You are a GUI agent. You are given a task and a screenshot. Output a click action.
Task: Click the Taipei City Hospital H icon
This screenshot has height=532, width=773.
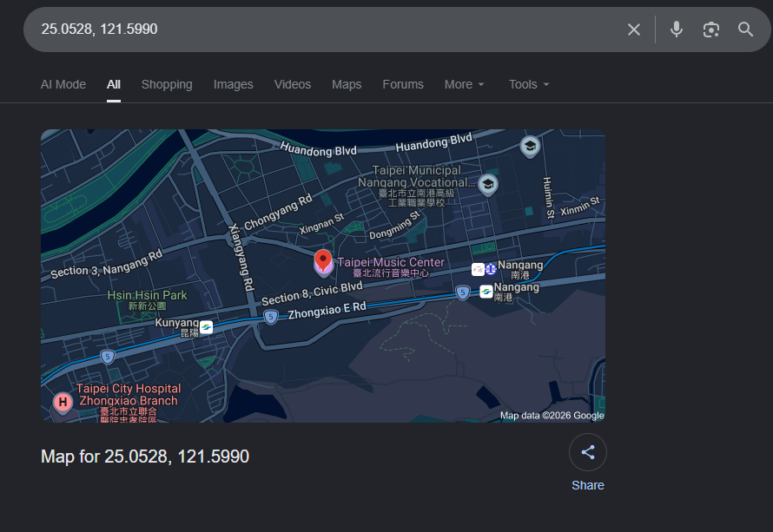[x=63, y=403]
